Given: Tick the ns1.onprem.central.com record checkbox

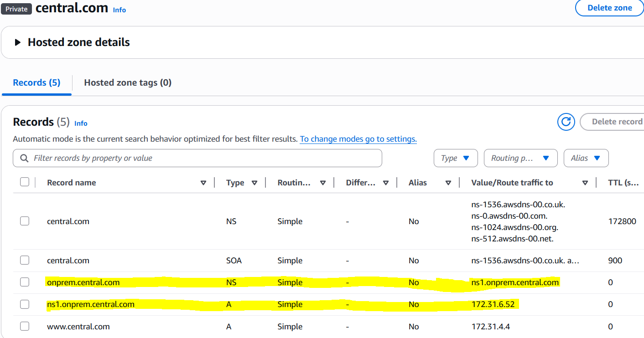Looking at the screenshot, I should click(25, 304).
